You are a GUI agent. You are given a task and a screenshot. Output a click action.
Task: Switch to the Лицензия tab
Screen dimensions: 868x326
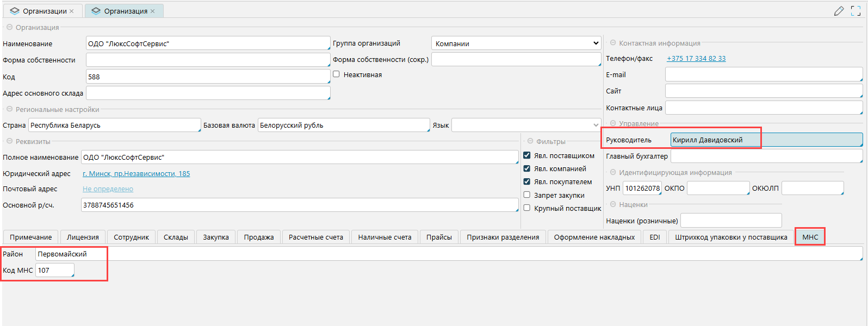pyautogui.click(x=83, y=237)
